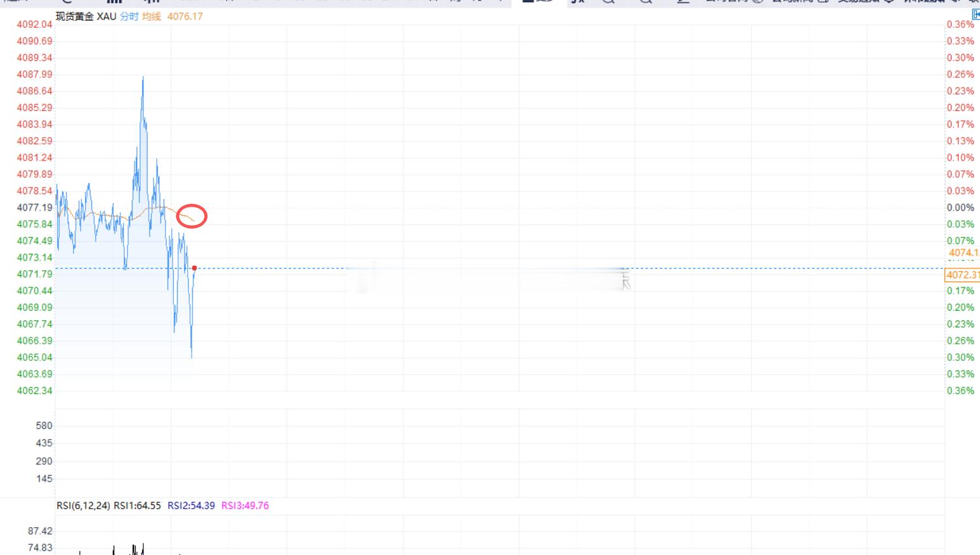Select the 分时 line legend label
This screenshot has height=555, width=980.
(x=129, y=16)
